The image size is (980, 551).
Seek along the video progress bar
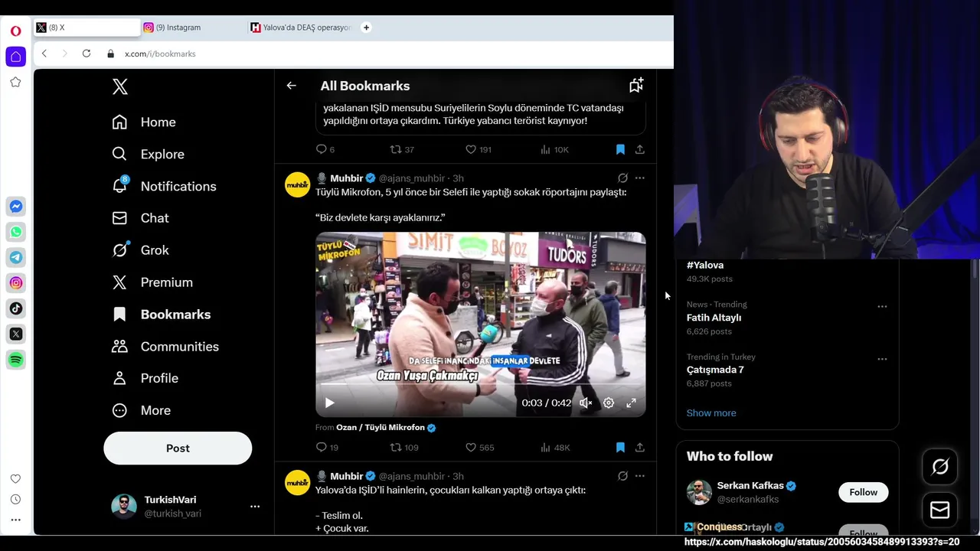[x=480, y=385]
